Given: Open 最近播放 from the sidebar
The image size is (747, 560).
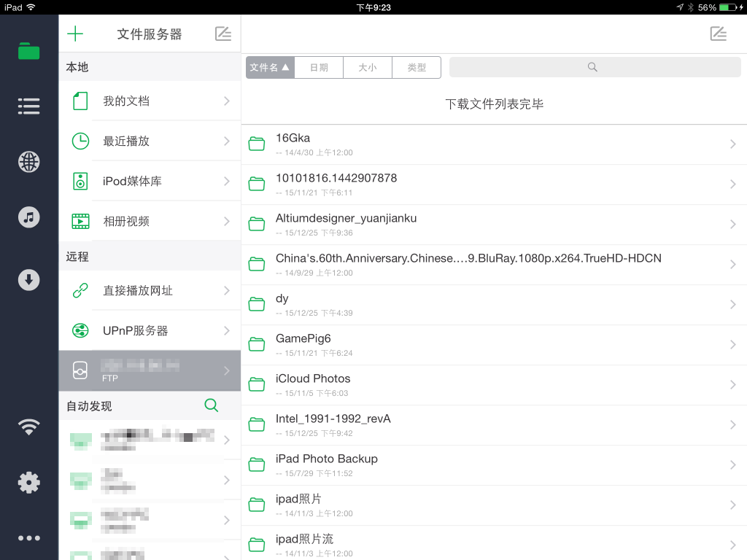Looking at the screenshot, I should pos(150,141).
